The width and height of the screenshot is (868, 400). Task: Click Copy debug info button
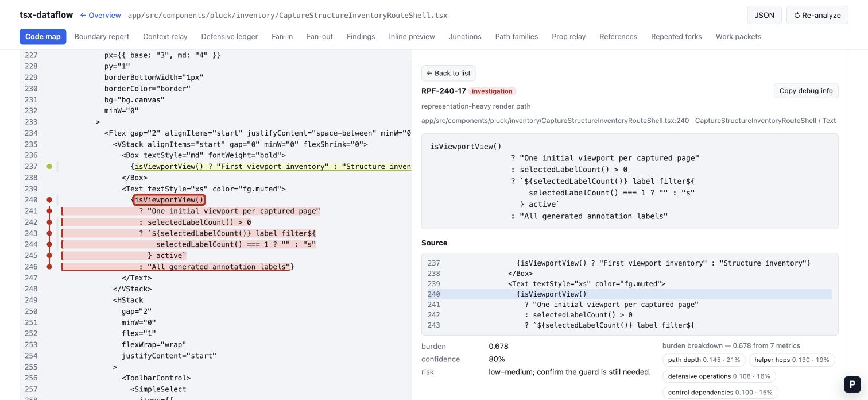[x=806, y=91]
